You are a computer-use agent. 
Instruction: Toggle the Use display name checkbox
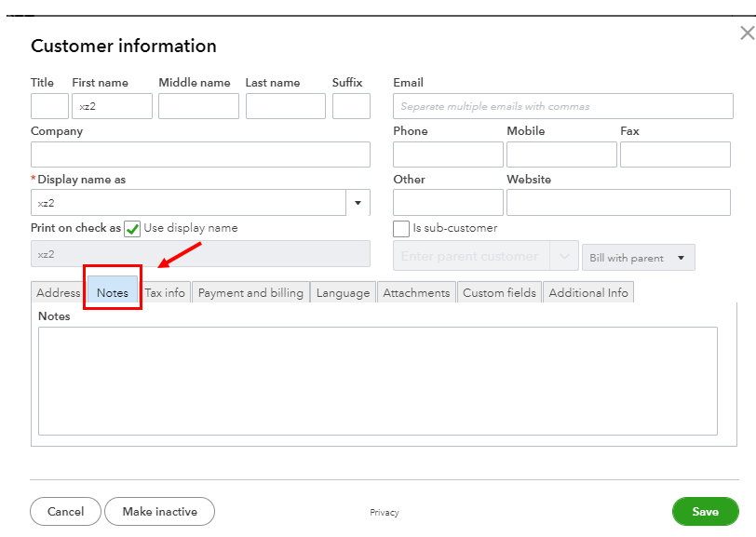[x=132, y=229]
